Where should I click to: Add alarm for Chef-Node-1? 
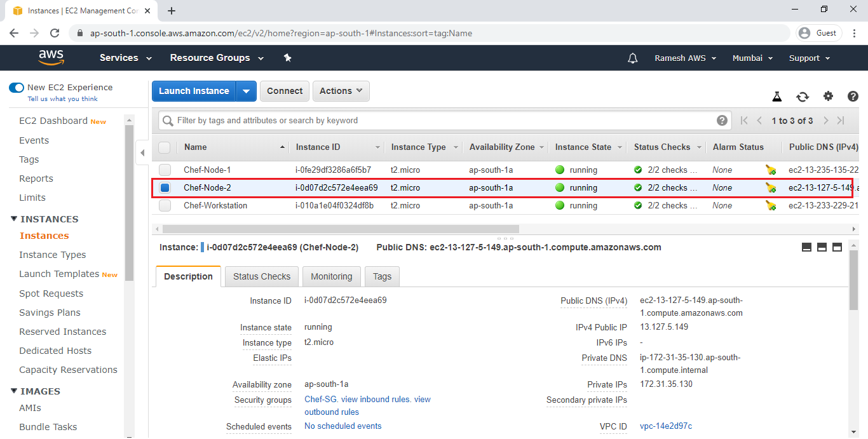771,170
